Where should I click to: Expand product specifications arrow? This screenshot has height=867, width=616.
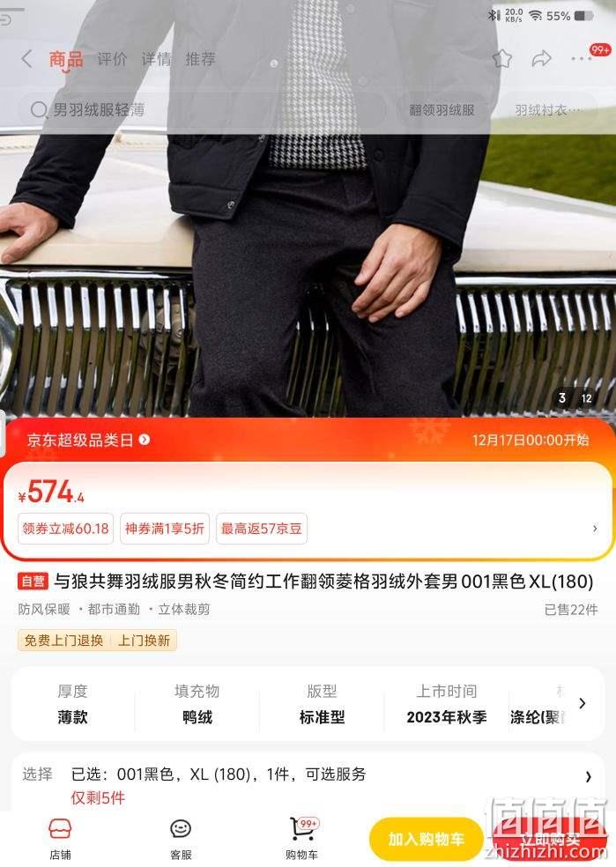[x=583, y=703]
